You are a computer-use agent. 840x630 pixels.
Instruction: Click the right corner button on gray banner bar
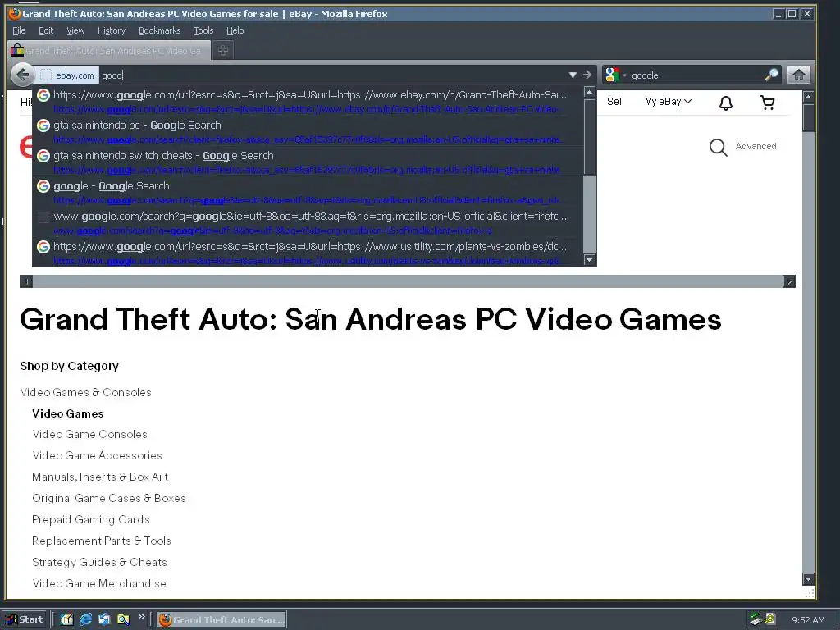(x=789, y=281)
